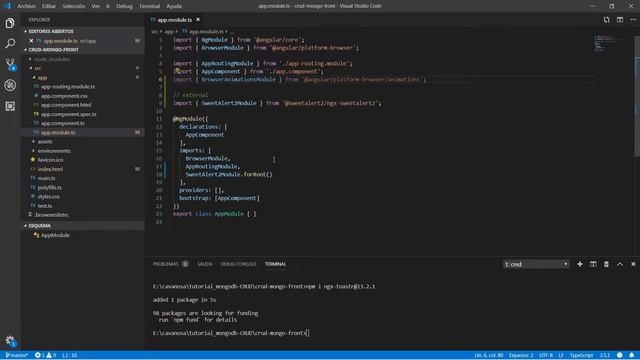Kill terminal with trash icon
Viewport: 640px width, 360px height.
[607, 264]
